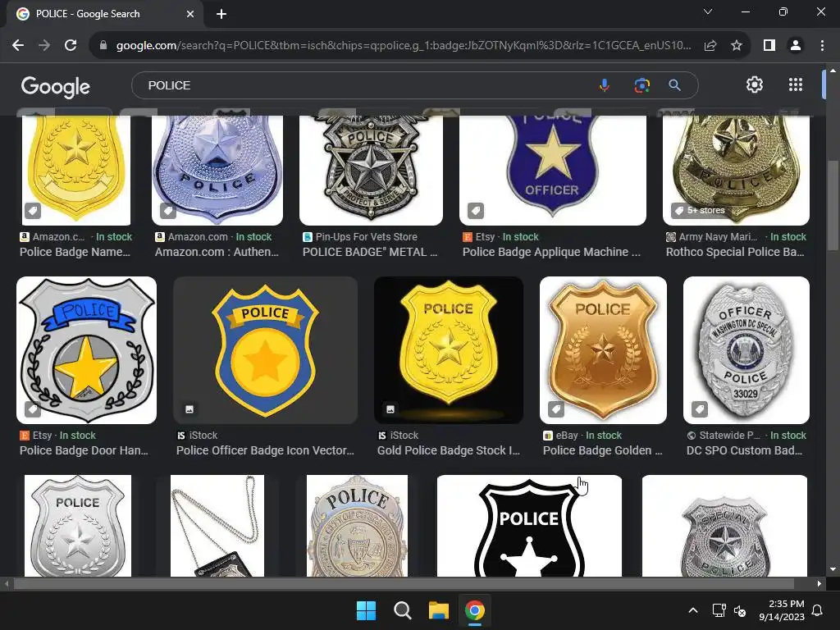Open the Etsy Police Badge Door Hanger image
Viewport: 840px width, 630px height.
87,350
